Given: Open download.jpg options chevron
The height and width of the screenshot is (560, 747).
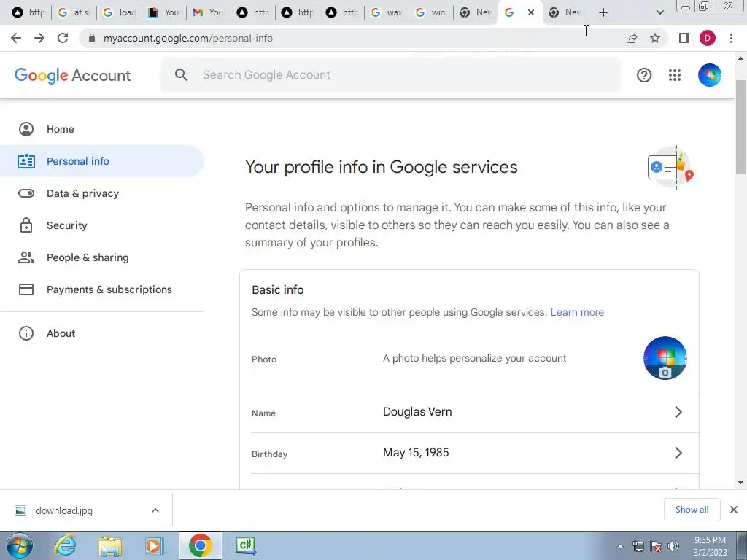Looking at the screenshot, I should pyautogui.click(x=155, y=510).
